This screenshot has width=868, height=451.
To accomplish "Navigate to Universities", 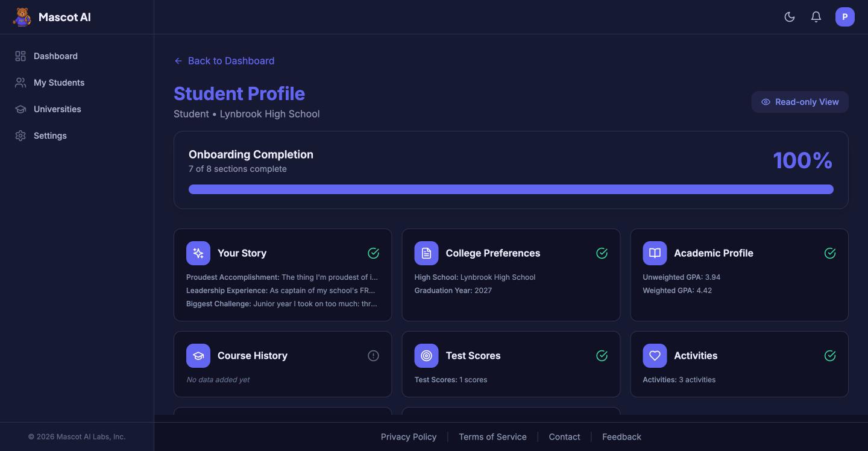I will pyautogui.click(x=77, y=109).
